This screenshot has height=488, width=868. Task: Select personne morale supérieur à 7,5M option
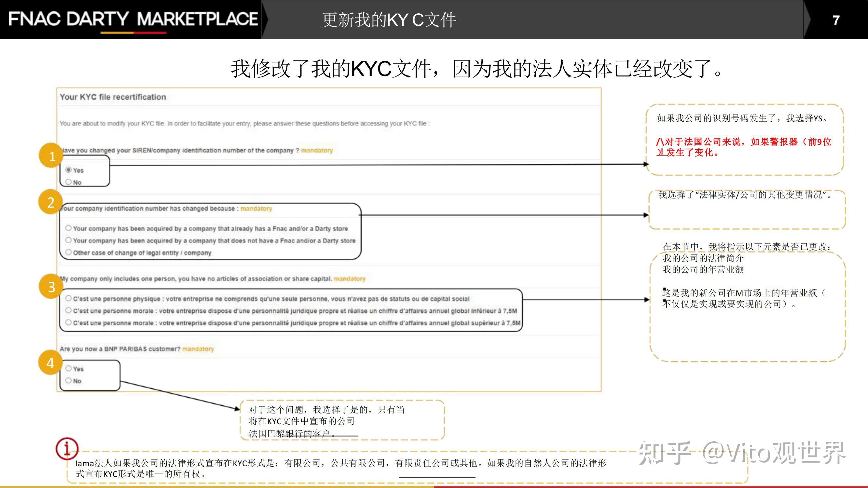click(68, 322)
